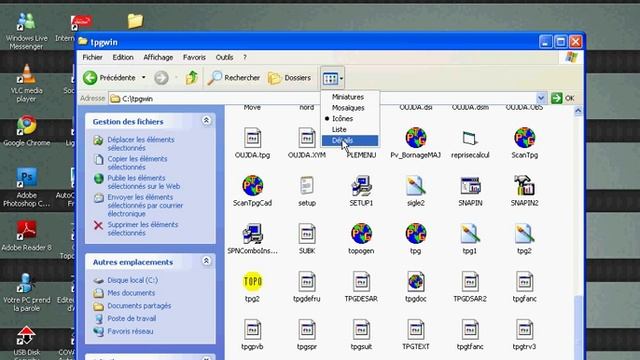Select the TPGTEXT file icon
Viewport: 640px width, 360px height.
(416, 329)
